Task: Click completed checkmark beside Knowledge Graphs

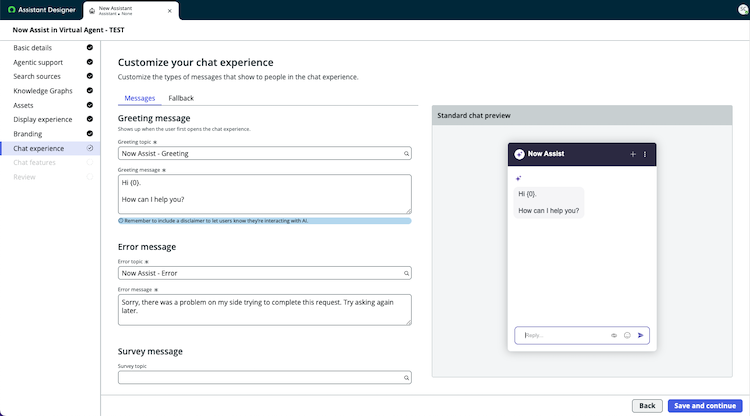Action: [x=89, y=90]
